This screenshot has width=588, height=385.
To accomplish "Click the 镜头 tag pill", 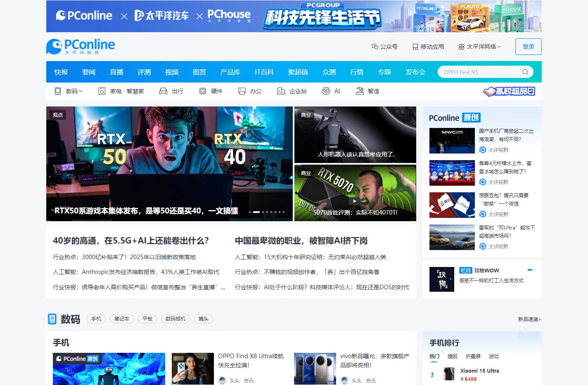I will coord(204,319).
